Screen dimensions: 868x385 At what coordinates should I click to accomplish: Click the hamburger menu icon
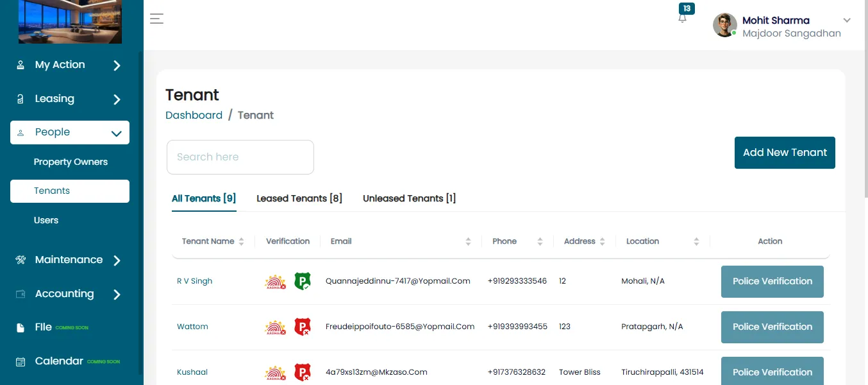click(x=157, y=19)
